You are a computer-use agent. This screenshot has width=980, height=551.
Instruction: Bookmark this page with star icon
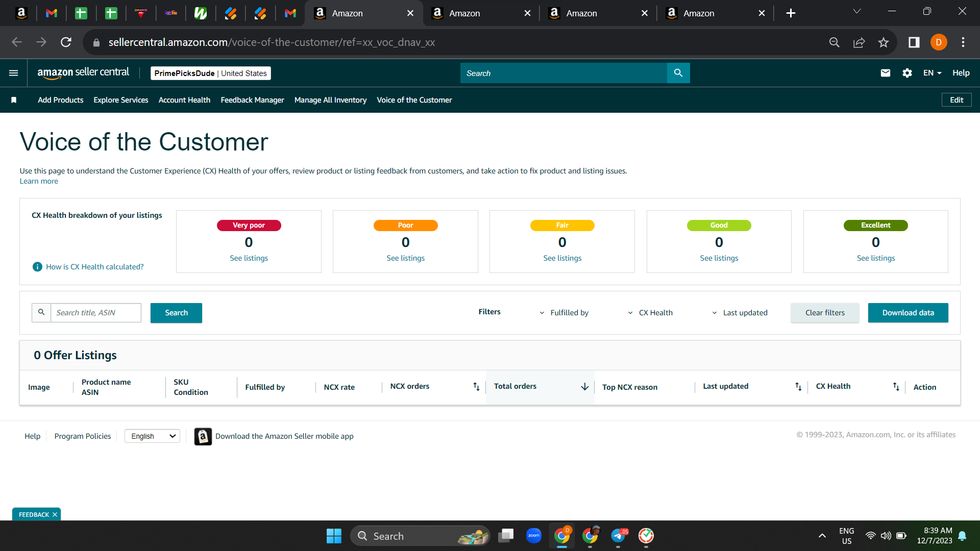point(884,42)
